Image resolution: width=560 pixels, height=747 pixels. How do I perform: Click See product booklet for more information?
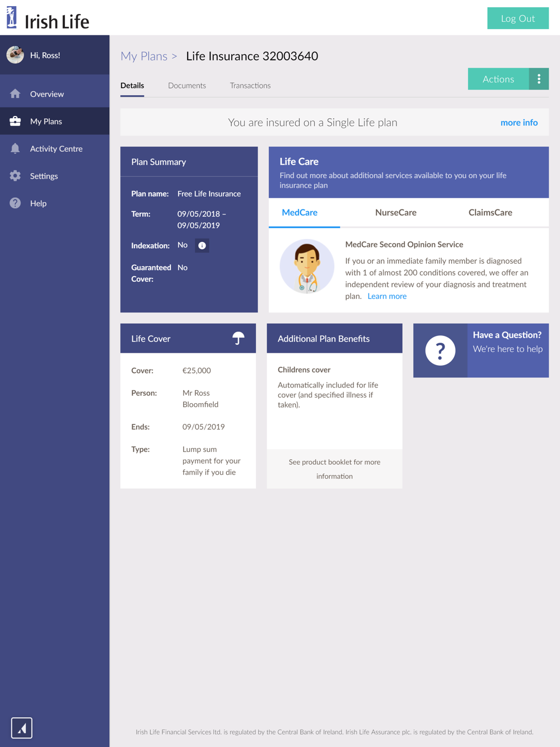[x=334, y=469]
